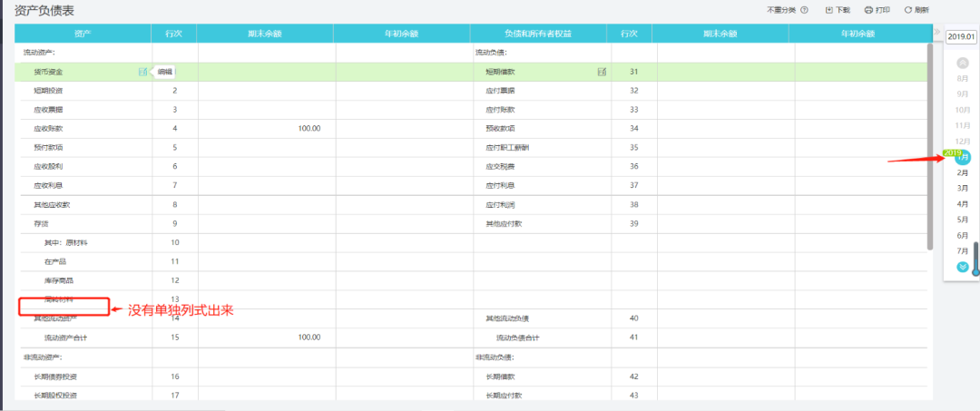
Task: Click the 短期投资 row label
Action: [48, 91]
